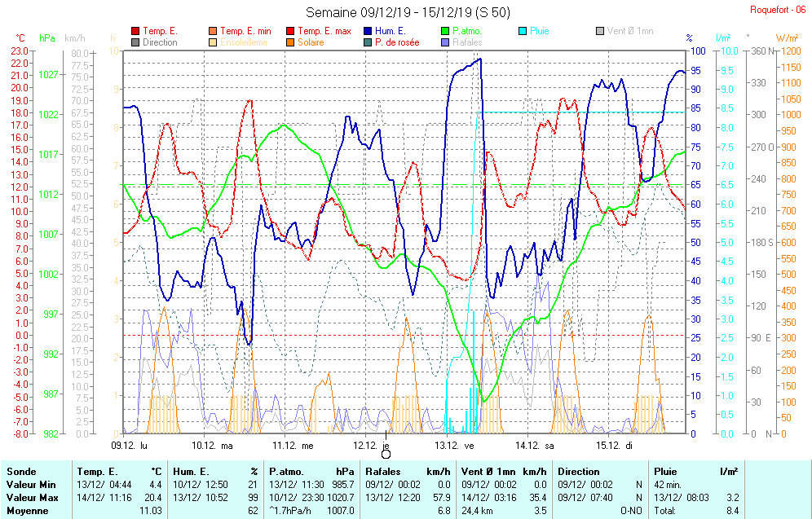The image size is (812, 519).
Task: Select the 'Hum. E.' legend label
Action: pyautogui.click(x=391, y=31)
